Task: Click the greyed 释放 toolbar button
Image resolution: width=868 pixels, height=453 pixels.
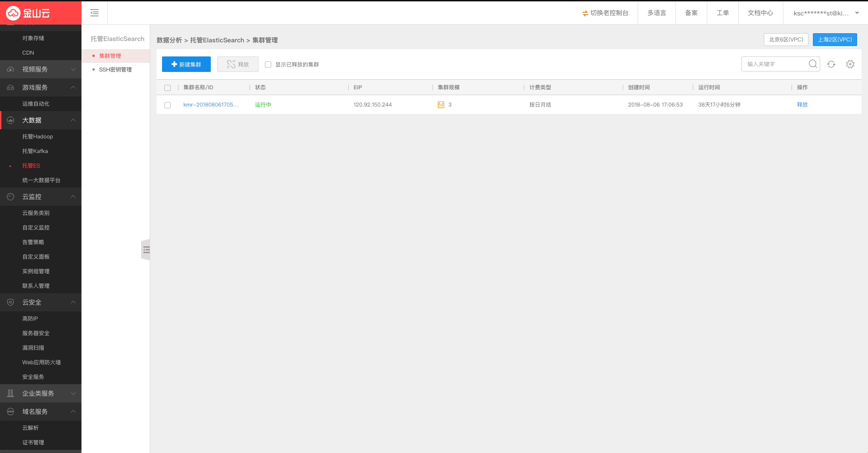Action: coord(238,64)
